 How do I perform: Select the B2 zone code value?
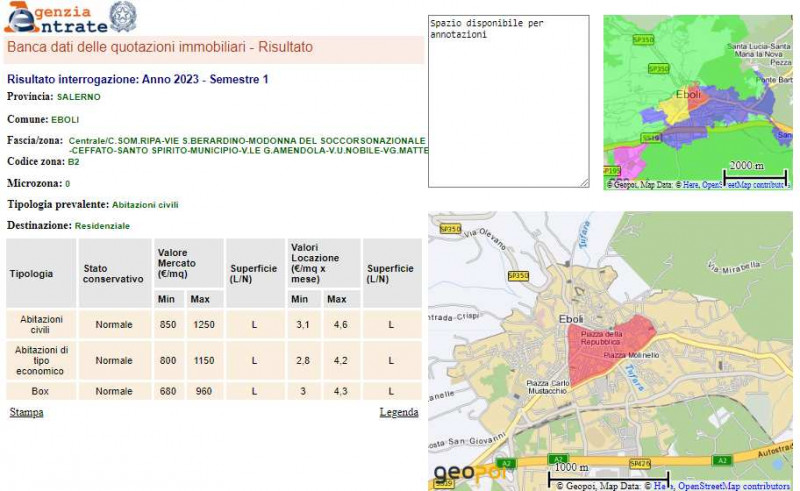click(x=73, y=162)
